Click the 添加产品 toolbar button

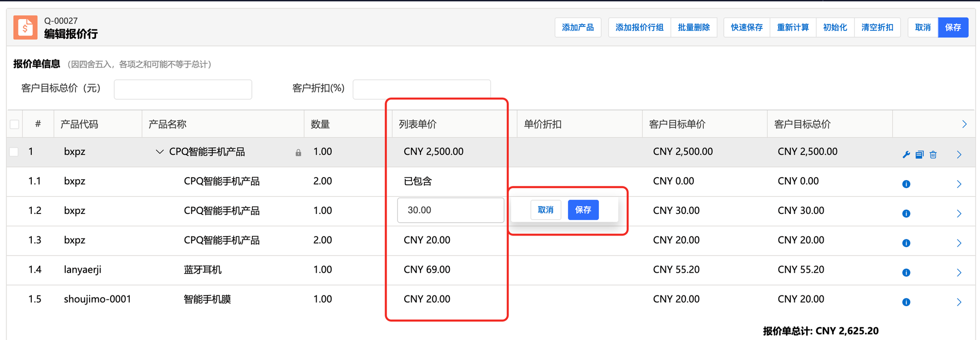coord(578,27)
